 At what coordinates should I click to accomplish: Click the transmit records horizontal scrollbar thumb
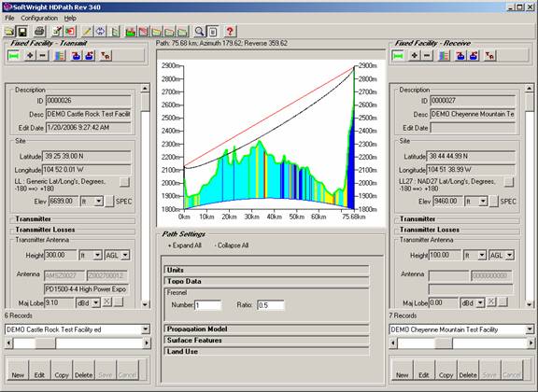(45, 343)
